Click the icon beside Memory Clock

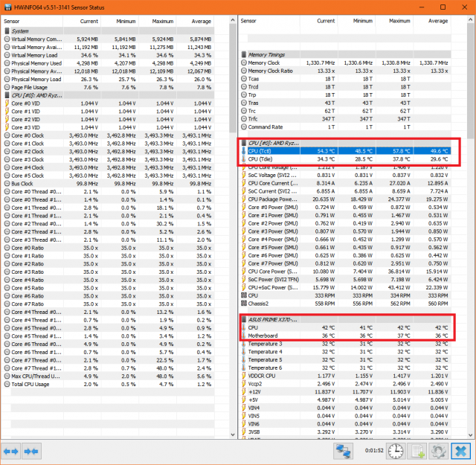tap(244, 62)
